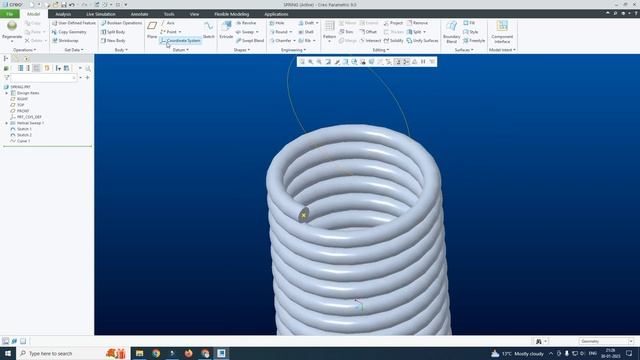The height and width of the screenshot is (360, 640).
Task: Select Curve 1 in the model tree
Action: [20, 141]
